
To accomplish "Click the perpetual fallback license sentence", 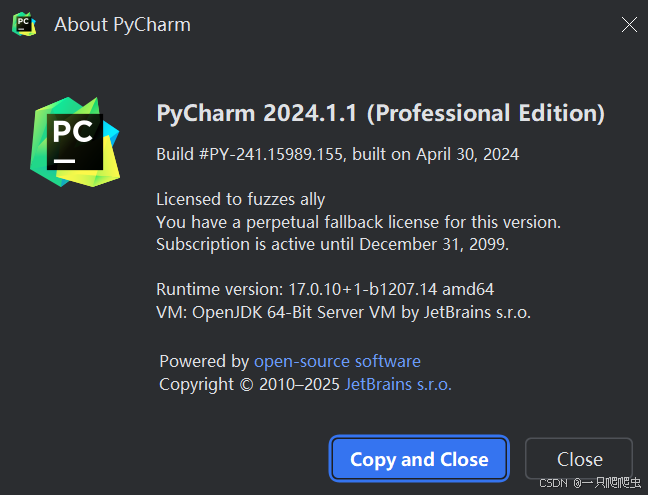I will [x=358, y=222].
